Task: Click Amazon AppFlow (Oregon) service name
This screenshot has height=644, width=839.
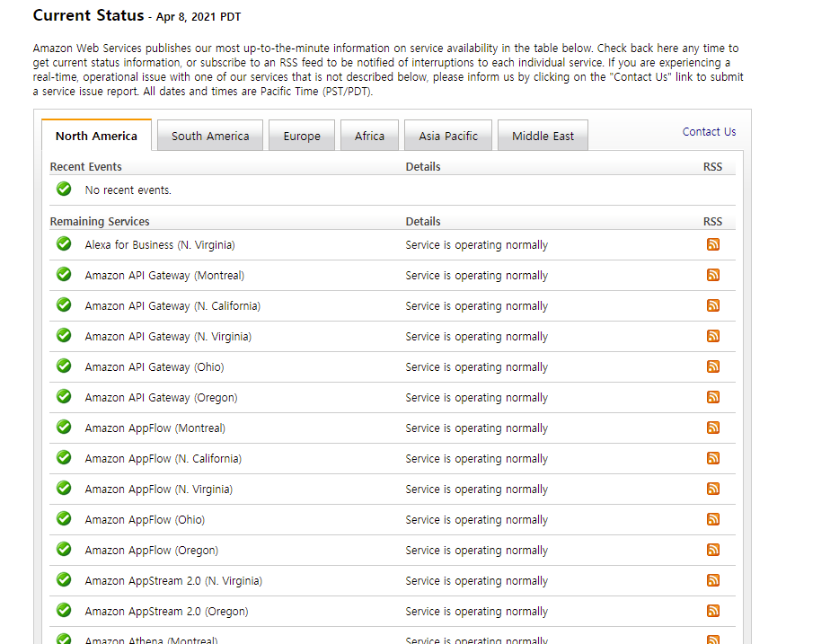Action: (x=152, y=550)
